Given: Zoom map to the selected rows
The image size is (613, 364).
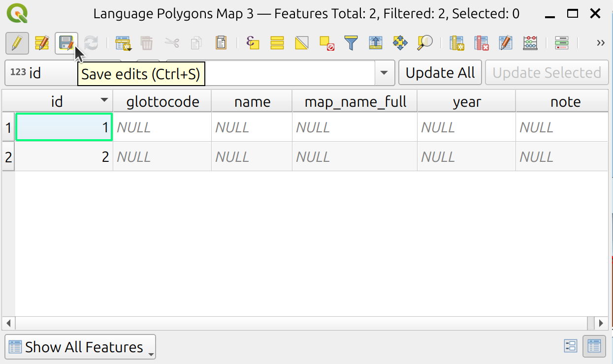Looking at the screenshot, I should pyautogui.click(x=424, y=43).
